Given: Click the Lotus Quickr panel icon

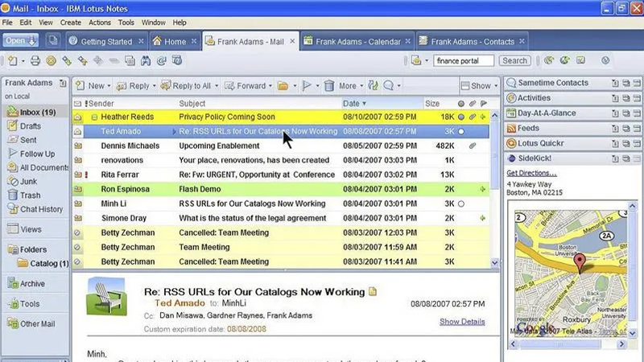Looking at the screenshot, I should coord(511,143).
